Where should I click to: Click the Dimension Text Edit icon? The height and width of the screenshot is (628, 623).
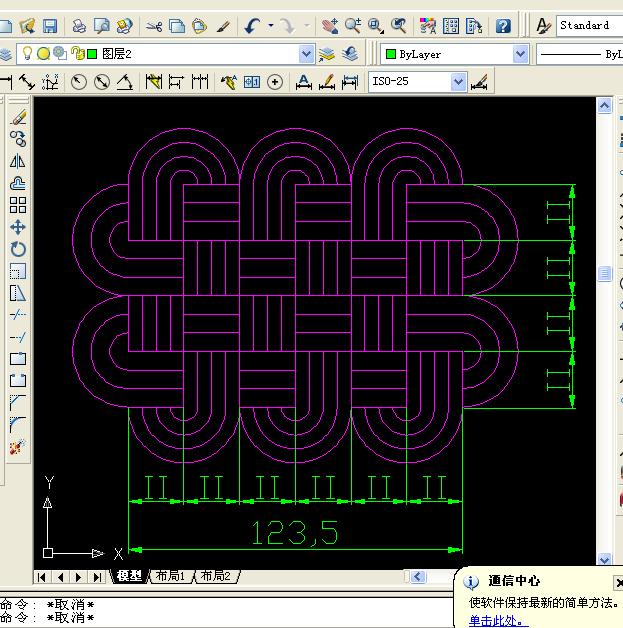pyautogui.click(x=327, y=82)
